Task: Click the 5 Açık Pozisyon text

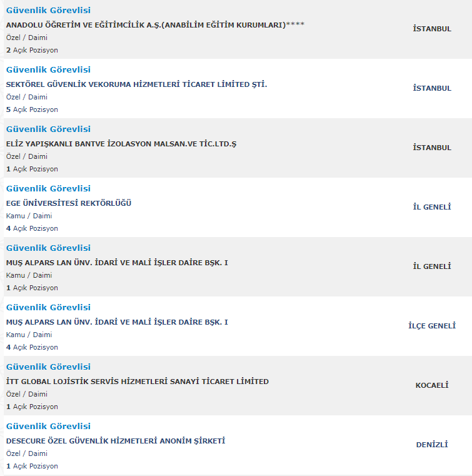Action: point(32,109)
